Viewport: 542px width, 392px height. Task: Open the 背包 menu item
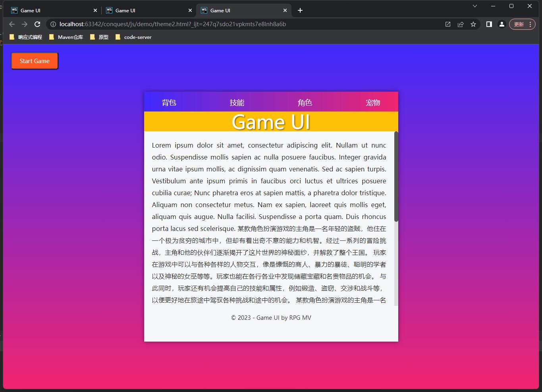point(169,103)
